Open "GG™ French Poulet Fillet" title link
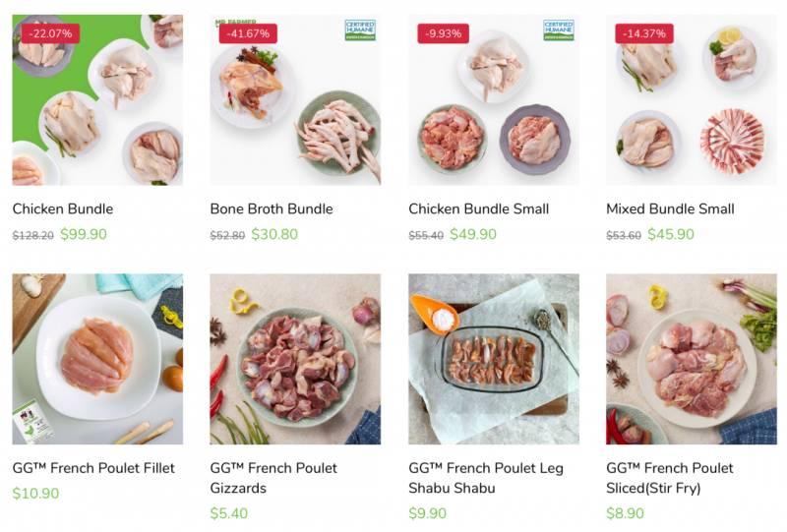This screenshot has height=532, width=787. click(x=93, y=468)
